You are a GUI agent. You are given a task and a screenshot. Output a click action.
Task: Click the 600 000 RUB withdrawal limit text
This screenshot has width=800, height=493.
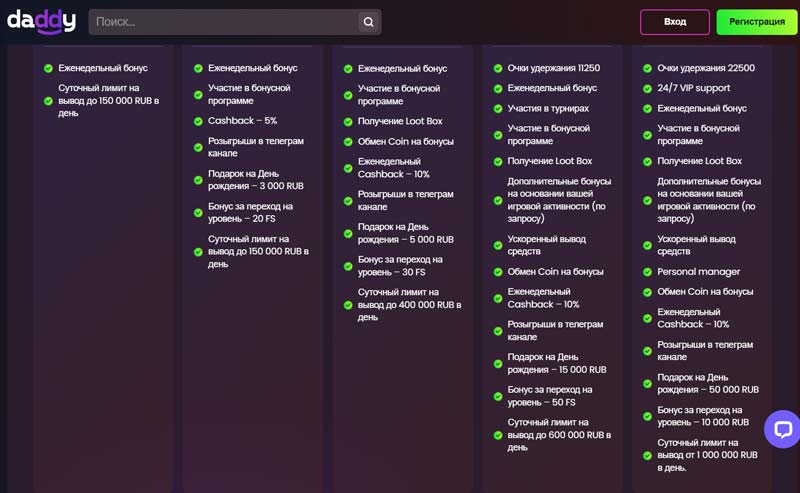[x=558, y=435]
